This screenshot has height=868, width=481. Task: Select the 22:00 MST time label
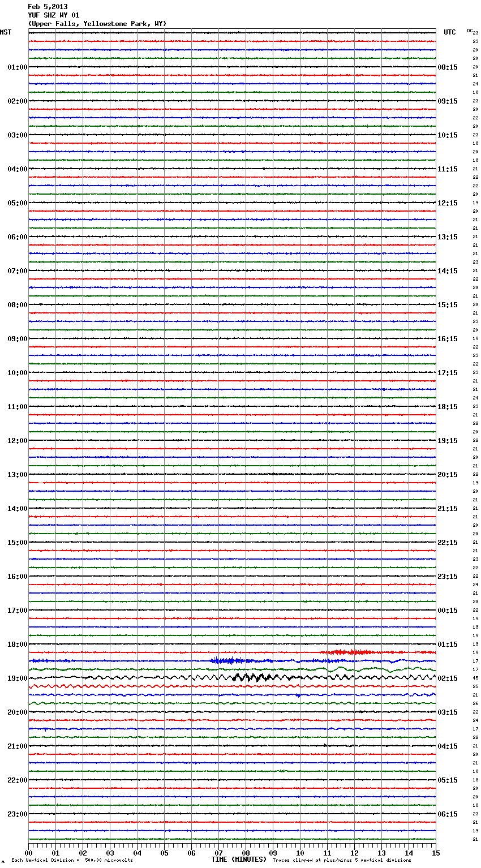click(18, 780)
